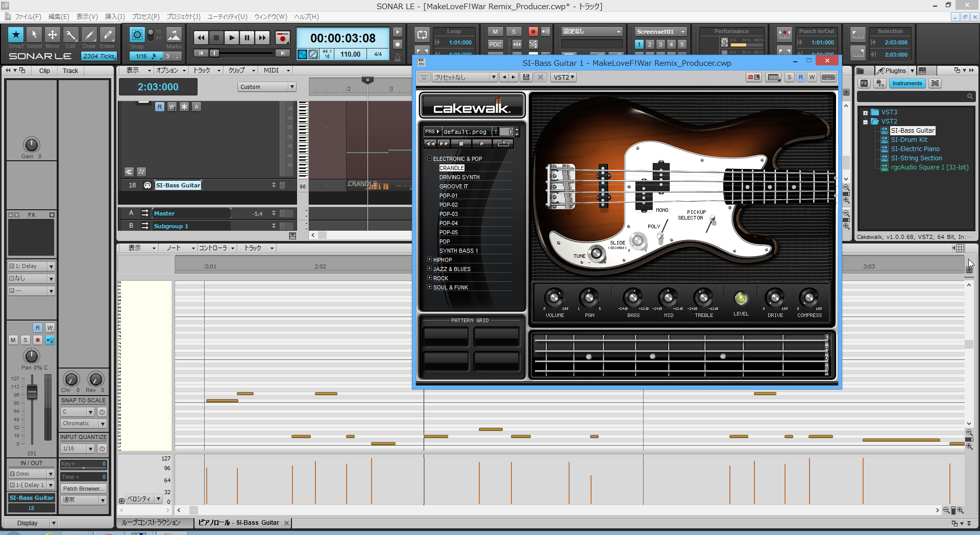Play the SI-Bass Guitar pattern
Viewport: 980px width, 535px height.
[482, 143]
